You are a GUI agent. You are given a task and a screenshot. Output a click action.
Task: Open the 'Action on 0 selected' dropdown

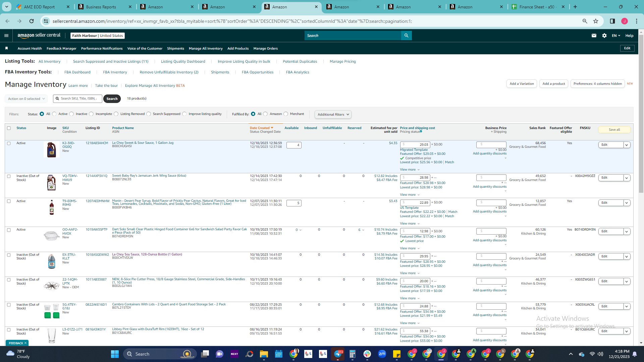tap(26, 99)
